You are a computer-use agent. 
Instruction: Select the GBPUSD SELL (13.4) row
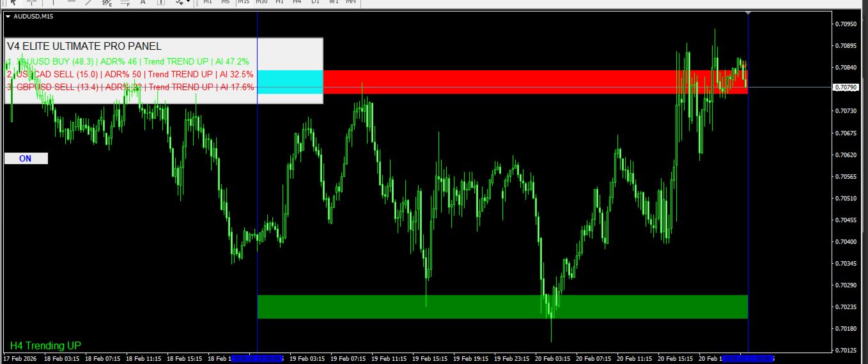click(130, 87)
